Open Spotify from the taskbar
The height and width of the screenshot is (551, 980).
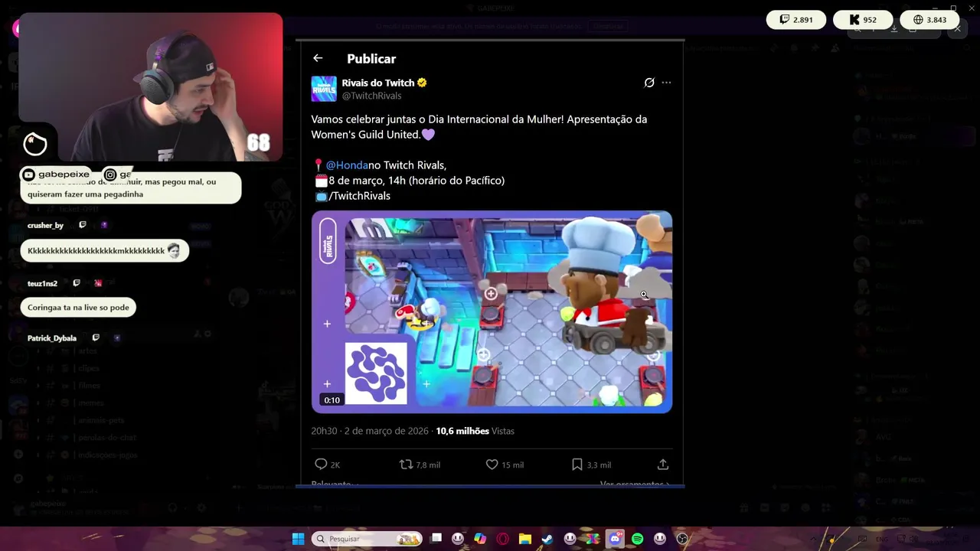[x=638, y=539]
